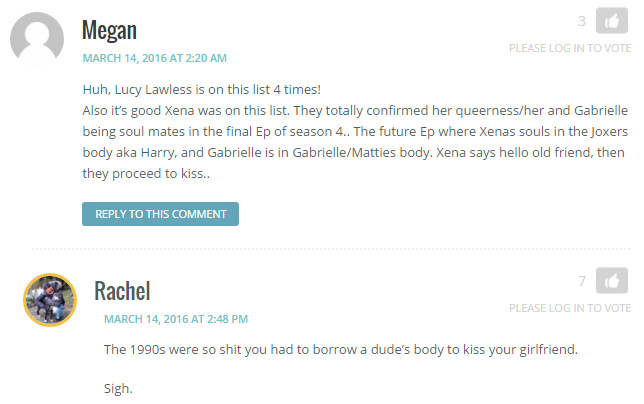This screenshot has height=404, width=644.
Task: Click the line 'Huh, Lucy Lawless is on this list'
Action: point(202,90)
